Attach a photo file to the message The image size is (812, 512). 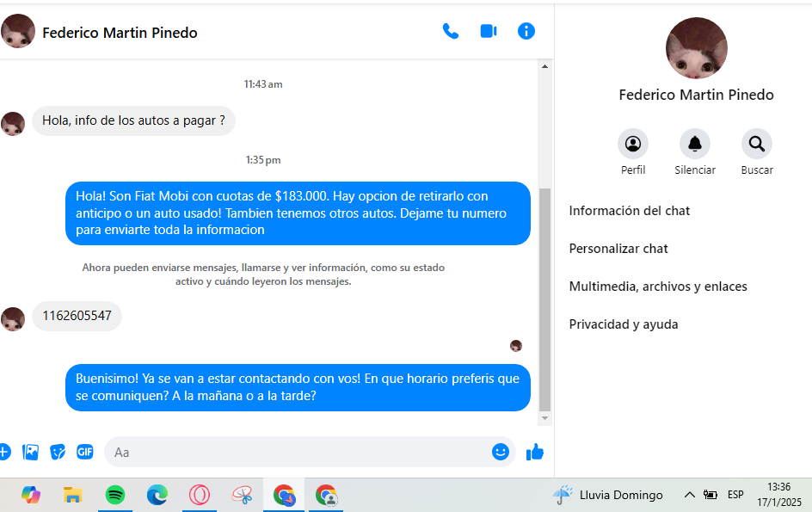coord(31,452)
